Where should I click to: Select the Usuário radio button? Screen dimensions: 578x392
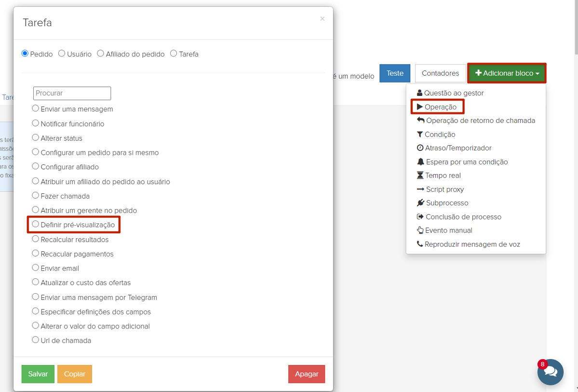pos(62,54)
